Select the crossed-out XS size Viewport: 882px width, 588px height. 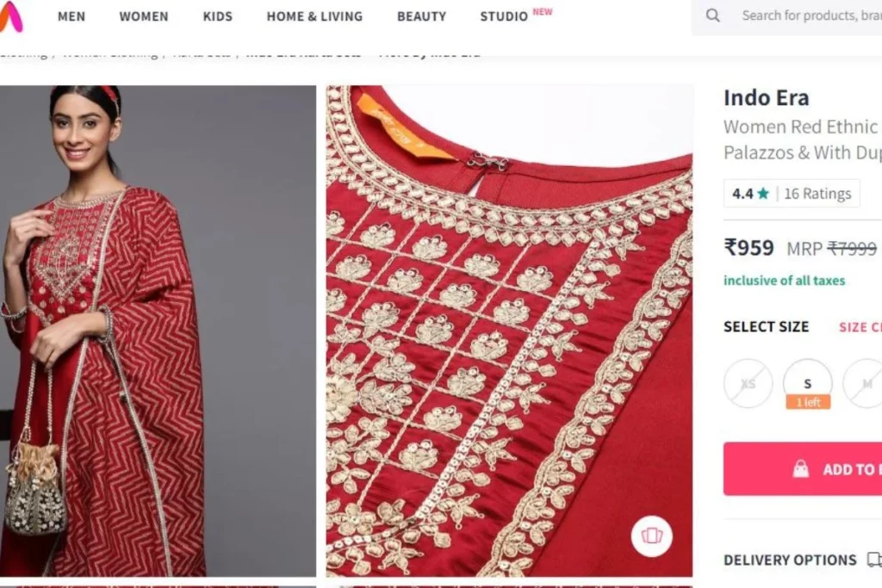(x=748, y=384)
